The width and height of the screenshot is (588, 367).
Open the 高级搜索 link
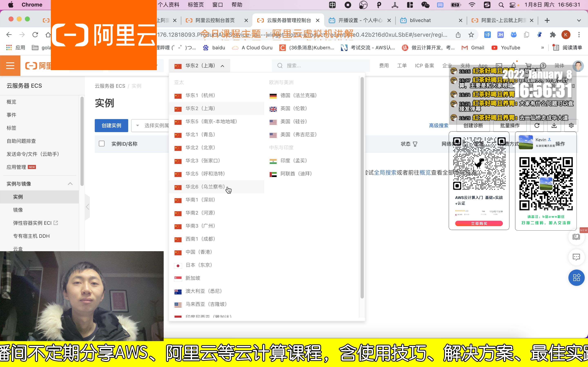point(438,125)
